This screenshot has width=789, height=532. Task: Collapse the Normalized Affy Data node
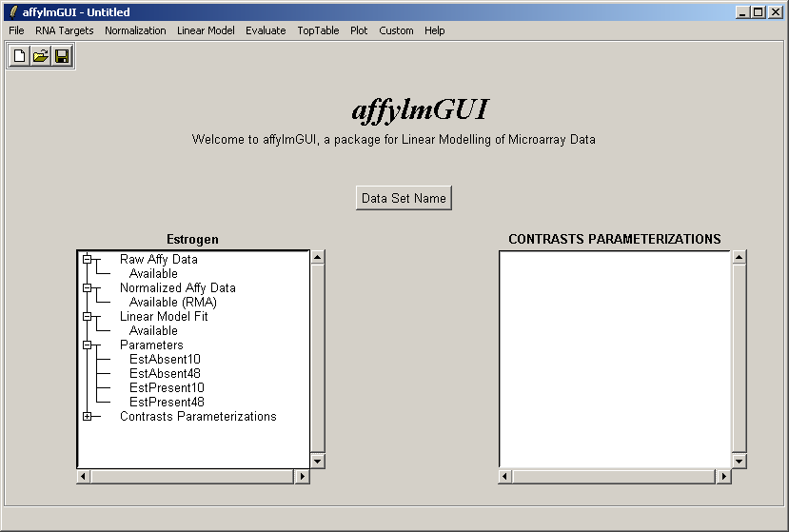click(x=87, y=287)
